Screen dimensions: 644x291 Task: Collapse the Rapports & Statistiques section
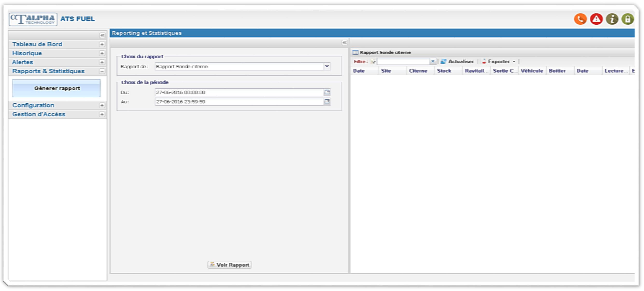click(102, 71)
